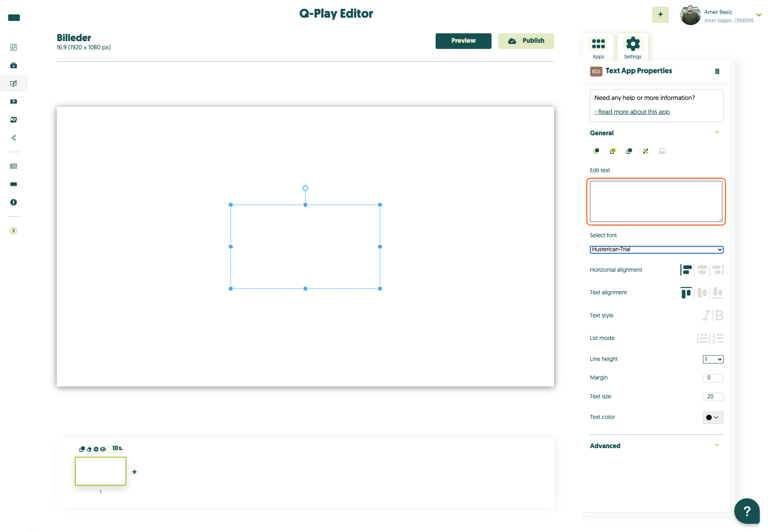The image size is (768, 532).
Task: Open the Read more about this app link
Action: click(632, 112)
